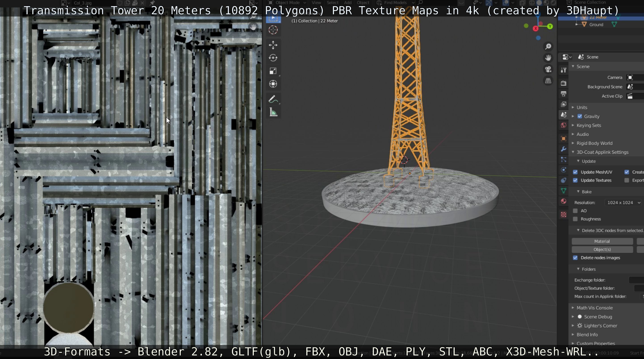Select Ground object in the outliner
The height and width of the screenshot is (359, 644).
tap(596, 25)
